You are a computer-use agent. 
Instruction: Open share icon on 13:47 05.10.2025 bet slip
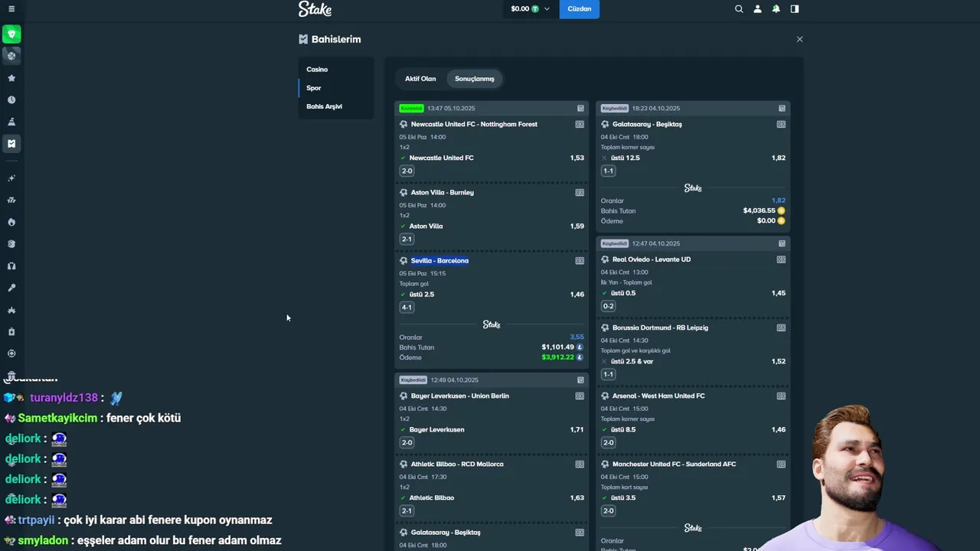[580, 109]
